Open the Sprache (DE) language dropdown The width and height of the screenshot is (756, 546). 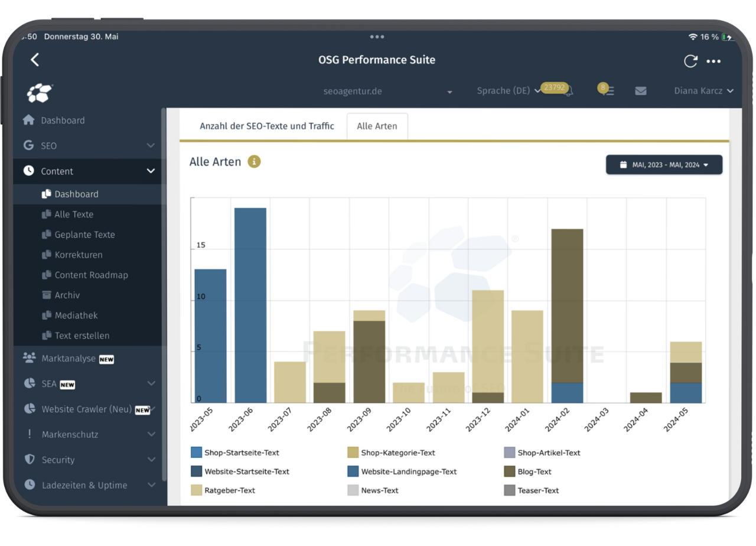pos(509,91)
